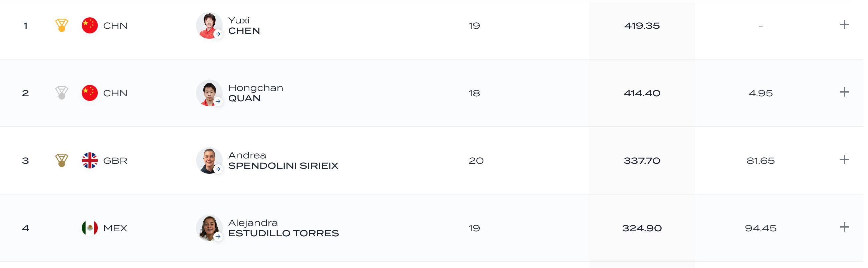This screenshot has height=268, width=868.
Task: Expand details for Yuxi Chen's row
Action: [844, 25]
